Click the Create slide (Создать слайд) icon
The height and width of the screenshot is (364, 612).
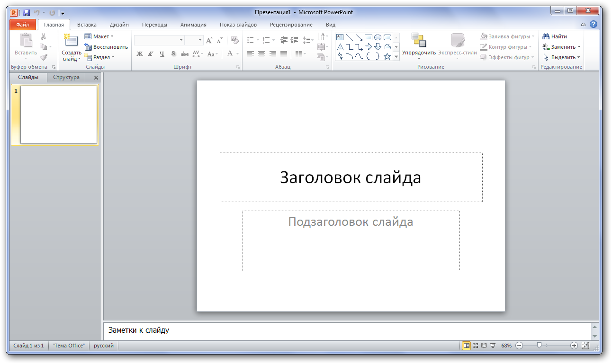click(71, 41)
